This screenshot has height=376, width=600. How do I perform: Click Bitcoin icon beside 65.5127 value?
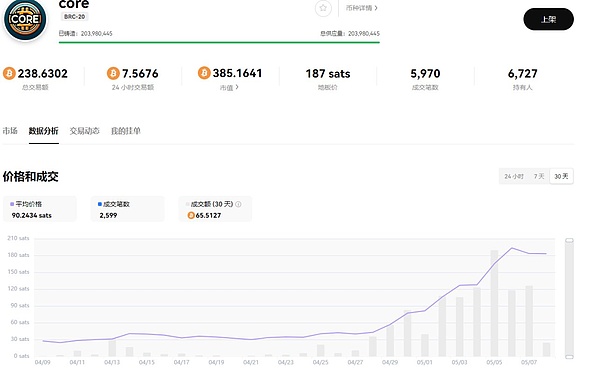191,216
